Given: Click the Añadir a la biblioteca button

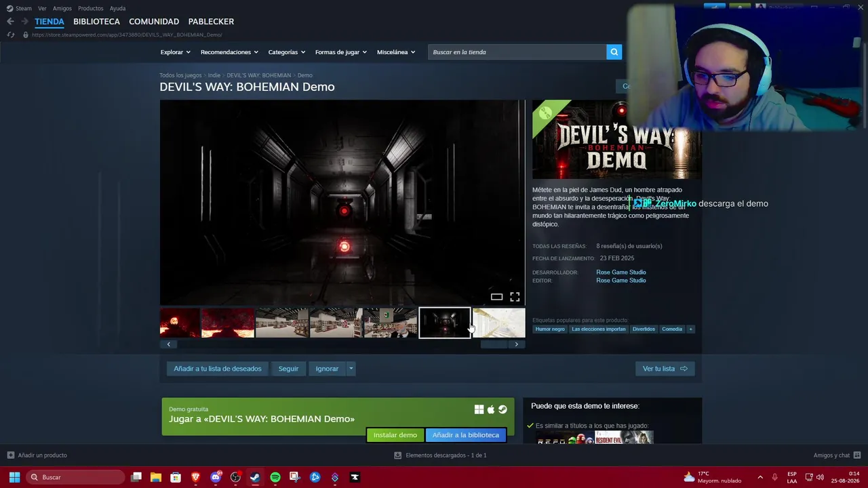Looking at the screenshot, I should point(466,435).
